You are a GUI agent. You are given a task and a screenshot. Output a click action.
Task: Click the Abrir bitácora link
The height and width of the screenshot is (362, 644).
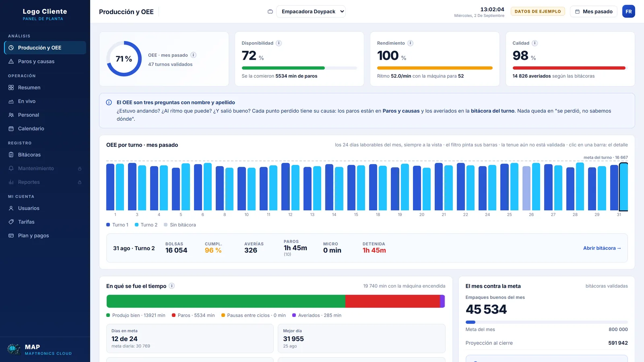point(602,248)
